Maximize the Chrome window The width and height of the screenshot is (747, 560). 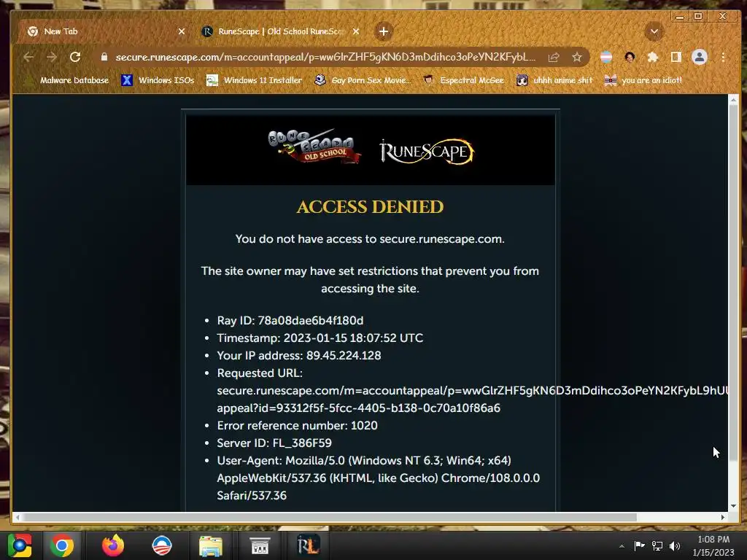point(698,17)
